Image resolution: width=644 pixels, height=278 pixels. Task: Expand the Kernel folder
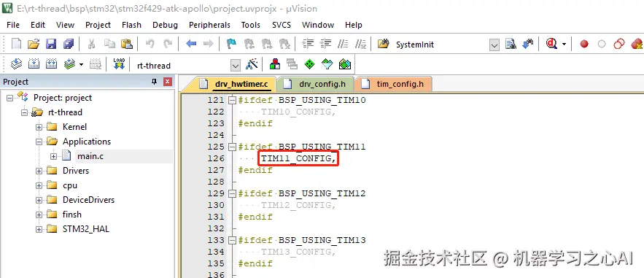tap(39, 127)
